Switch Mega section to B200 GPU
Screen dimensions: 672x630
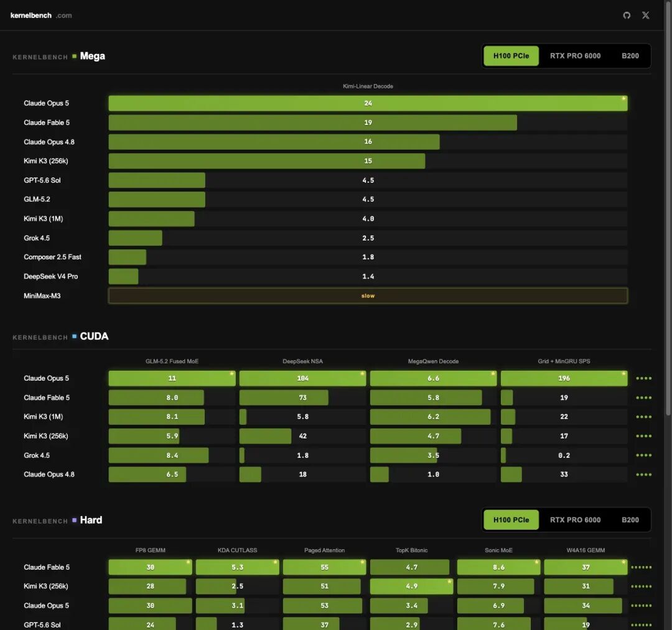click(630, 56)
